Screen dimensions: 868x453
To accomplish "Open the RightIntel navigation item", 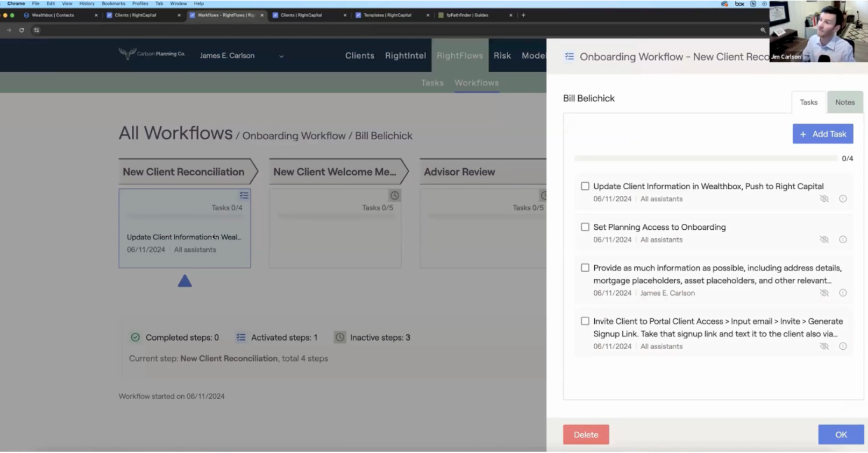I will tap(405, 55).
